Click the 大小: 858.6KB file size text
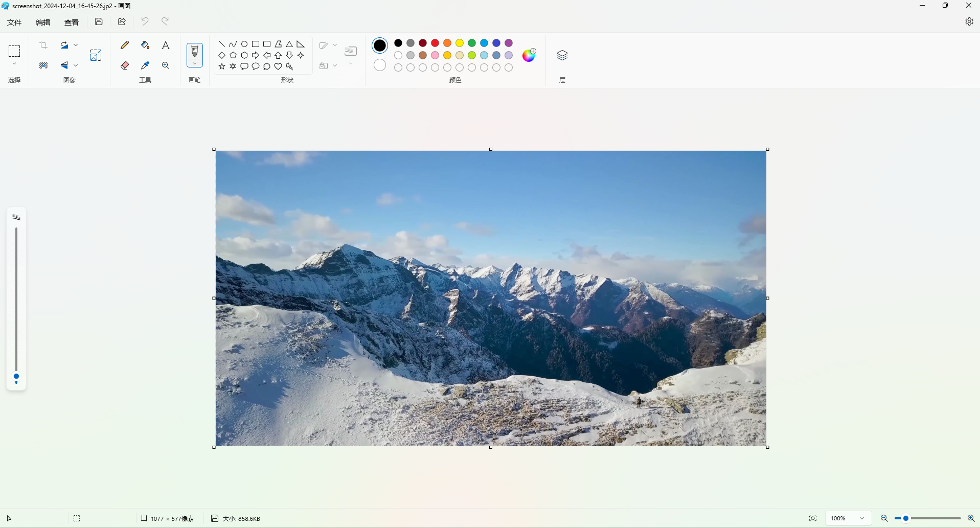This screenshot has width=980, height=528. [241, 518]
